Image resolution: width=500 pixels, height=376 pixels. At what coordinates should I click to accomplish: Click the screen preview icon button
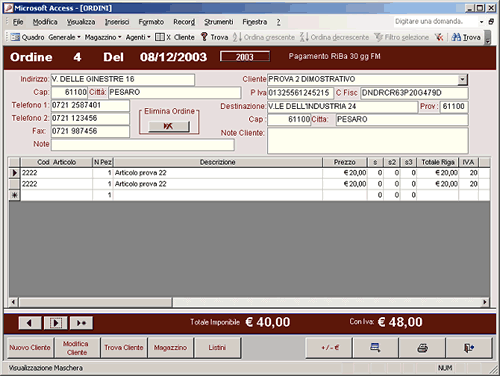pyautogui.click(x=375, y=348)
